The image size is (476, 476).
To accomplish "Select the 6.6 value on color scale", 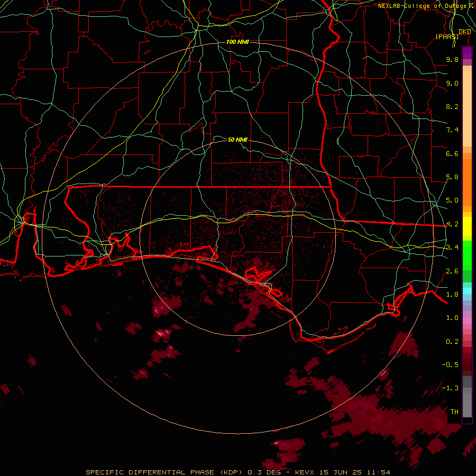I will (452, 153).
